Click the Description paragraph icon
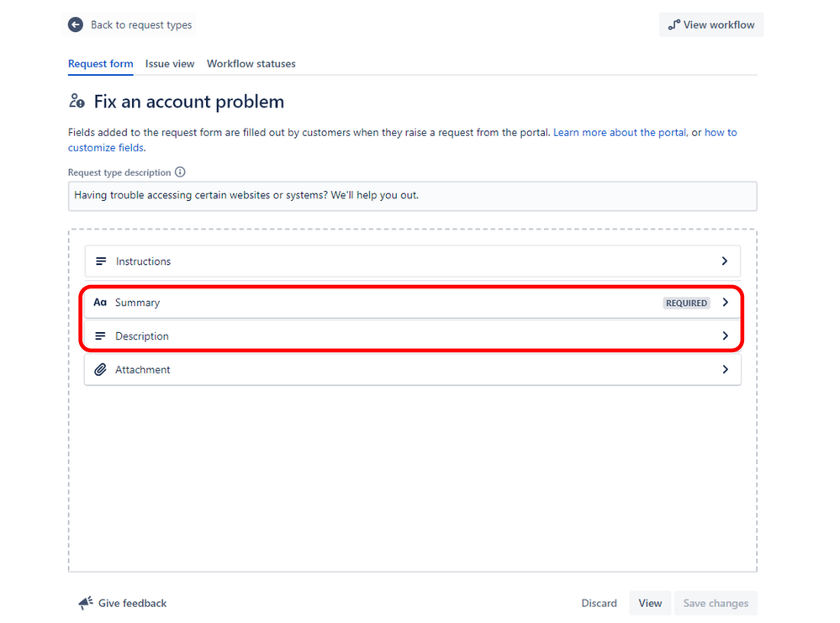 (x=100, y=335)
